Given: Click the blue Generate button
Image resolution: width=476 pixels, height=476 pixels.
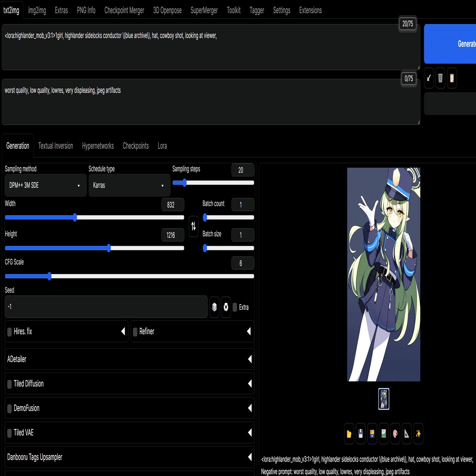Looking at the screenshot, I should [450, 44].
